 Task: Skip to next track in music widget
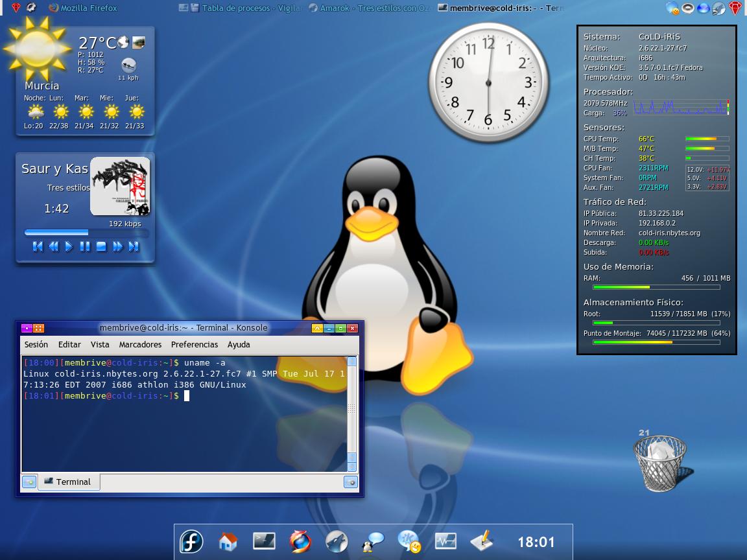tap(134, 246)
